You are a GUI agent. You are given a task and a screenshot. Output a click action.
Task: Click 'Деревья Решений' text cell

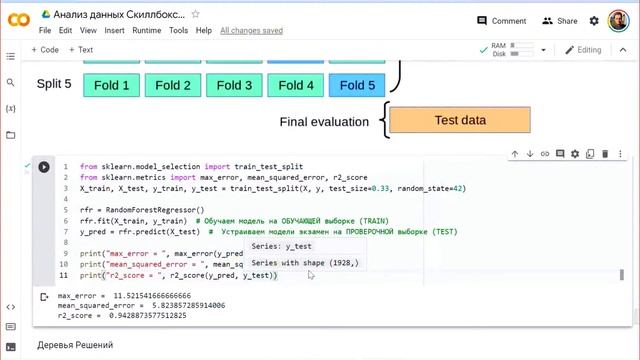pos(75,345)
